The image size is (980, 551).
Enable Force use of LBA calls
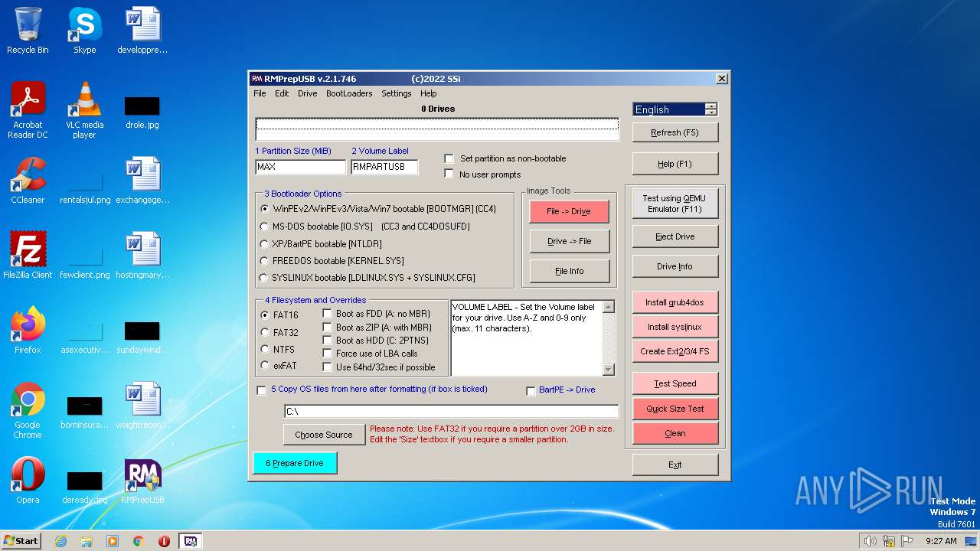pos(328,354)
